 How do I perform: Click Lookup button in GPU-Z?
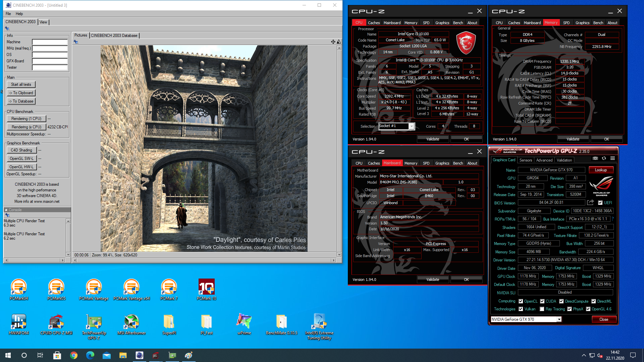point(601,170)
